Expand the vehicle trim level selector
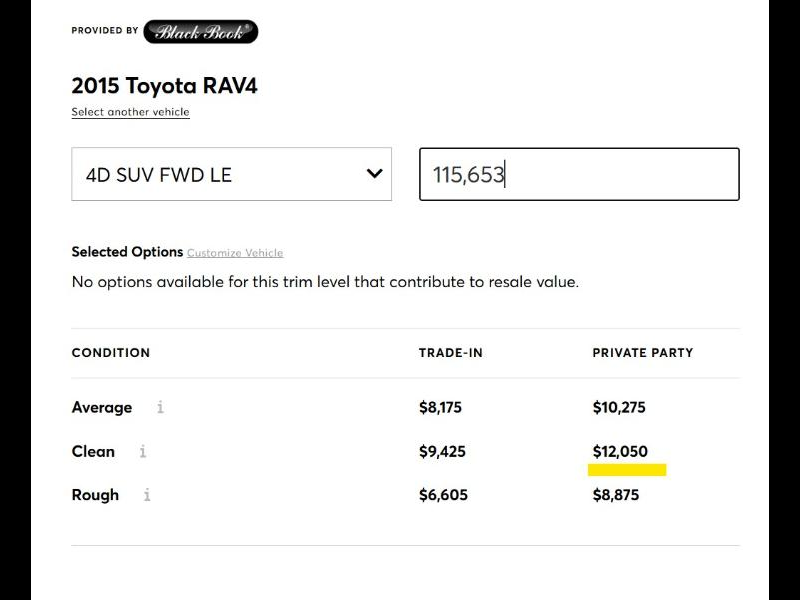 (x=230, y=174)
